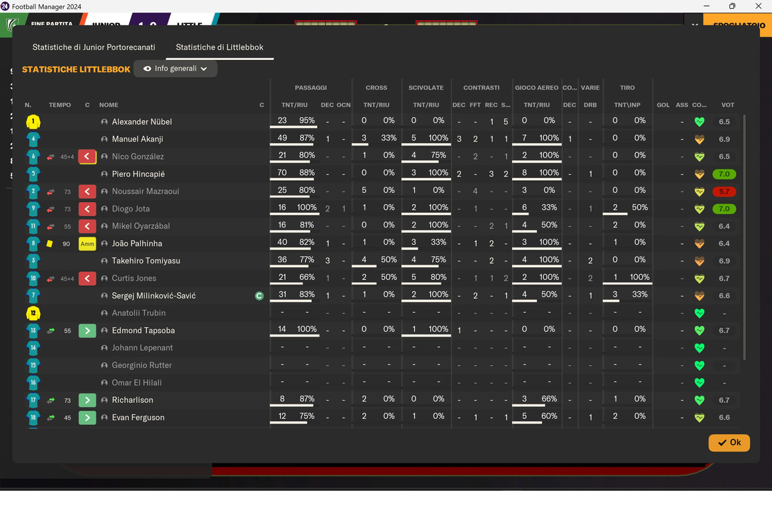Open player Sergej Milinković-Savić
Screen dimensions: 772x532
[154, 295]
